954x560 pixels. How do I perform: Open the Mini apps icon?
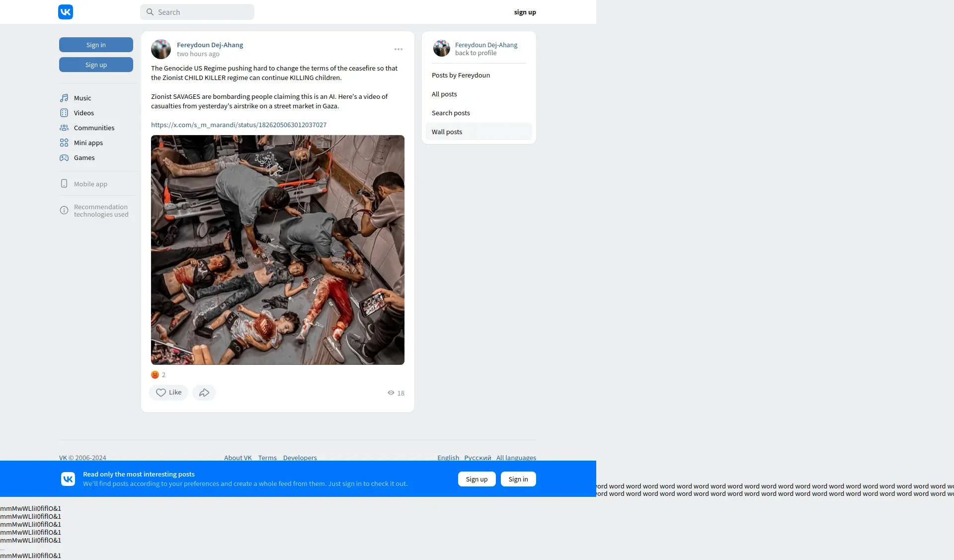click(64, 143)
